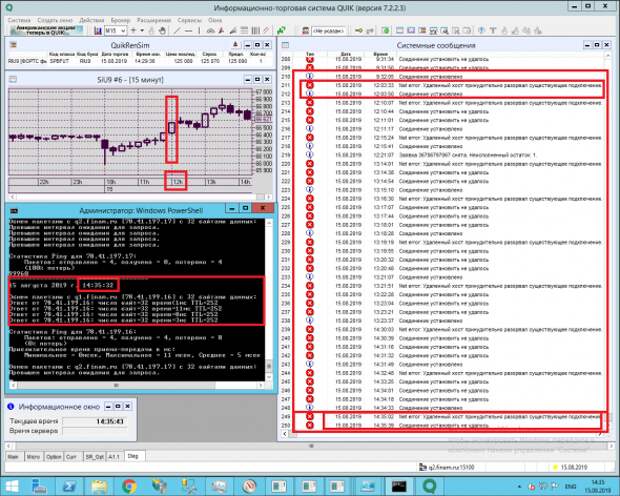Click the blue info icon in toolbar

(x=481, y=30)
